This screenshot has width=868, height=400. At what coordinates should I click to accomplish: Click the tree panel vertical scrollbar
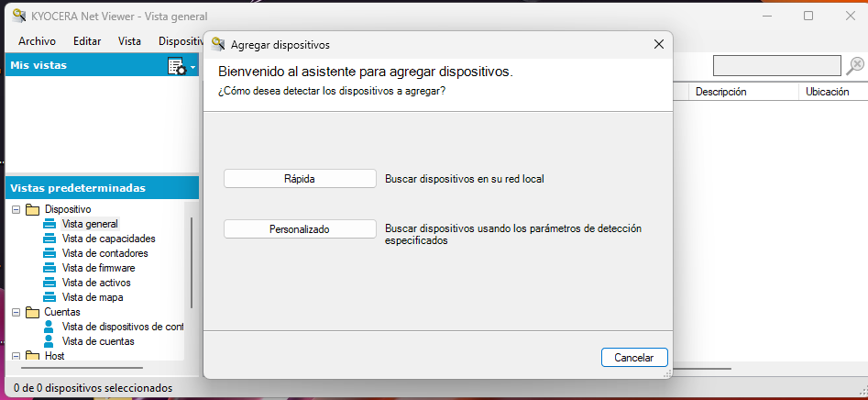click(192, 262)
